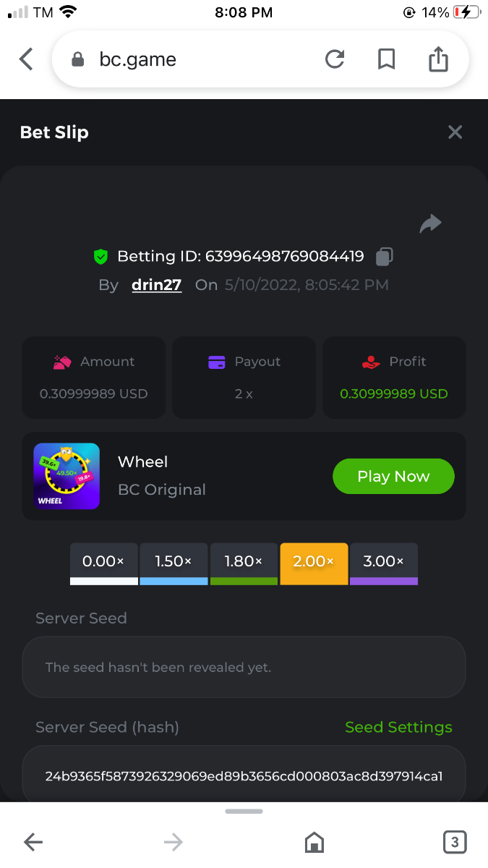Viewport: 488px width, 868px height.
Task: Tap the browser back chevron icon
Action: click(26, 59)
